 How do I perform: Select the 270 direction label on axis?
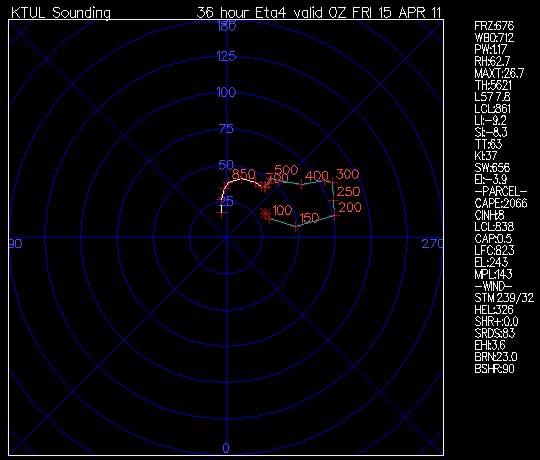pos(432,244)
